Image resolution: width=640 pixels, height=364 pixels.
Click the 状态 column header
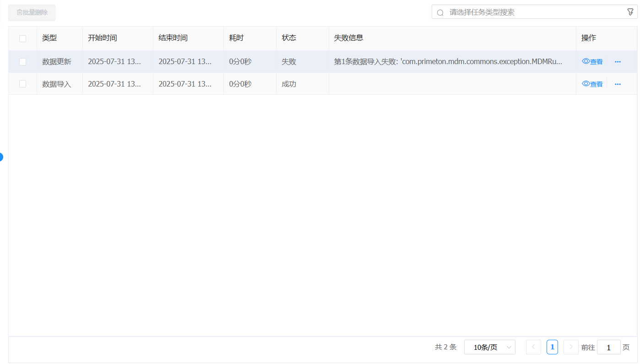pos(289,38)
